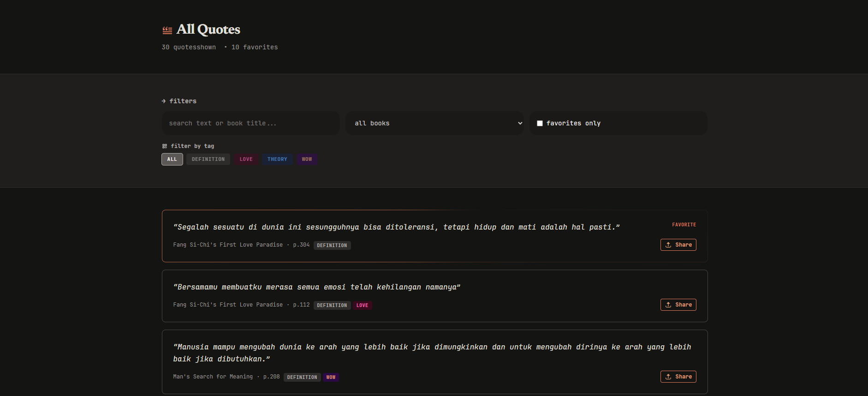Share the 'Bersamamu membuatku merasa' quote
Screen dimensions: 868x396
[678, 305]
